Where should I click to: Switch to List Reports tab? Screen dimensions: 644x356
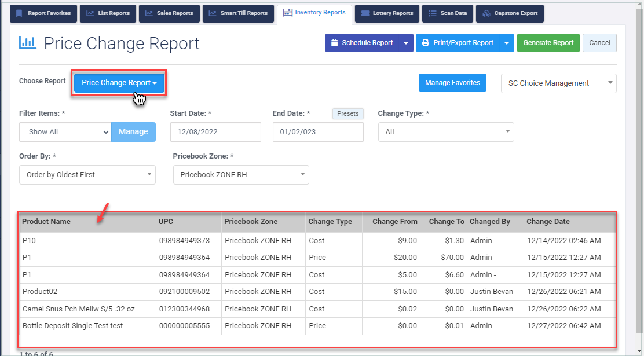click(108, 13)
